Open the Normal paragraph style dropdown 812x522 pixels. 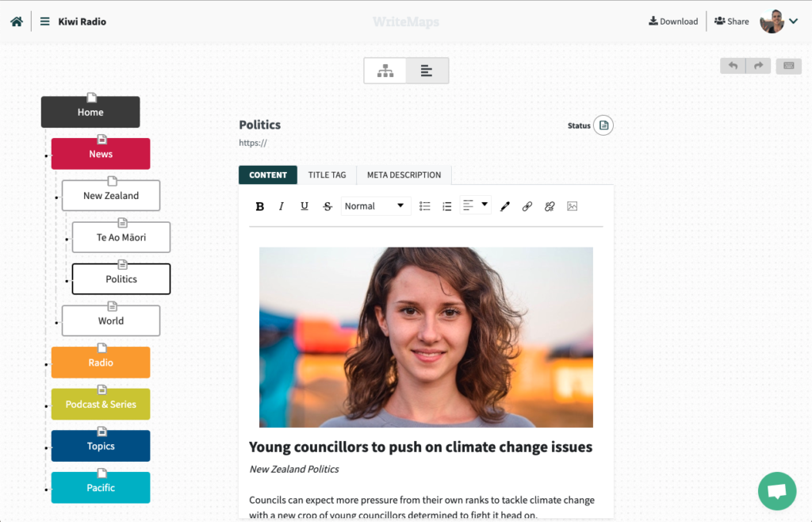[376, 206]
